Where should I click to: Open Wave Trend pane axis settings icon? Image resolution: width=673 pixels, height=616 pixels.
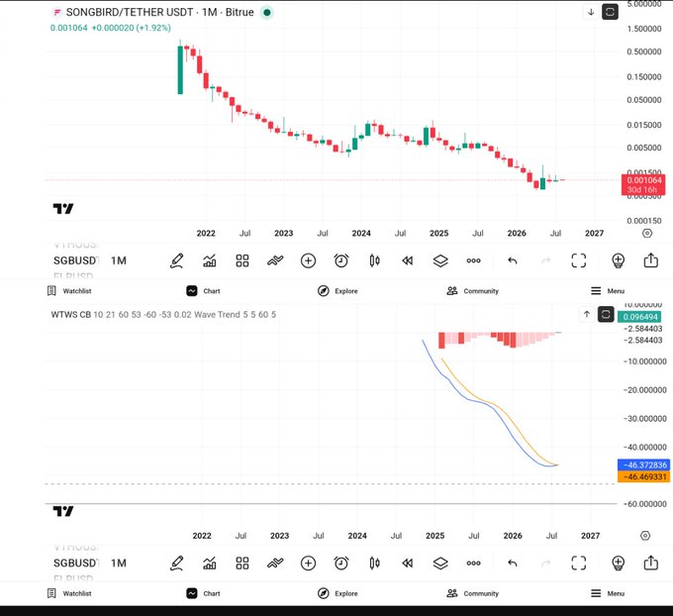tap(645, 536)
